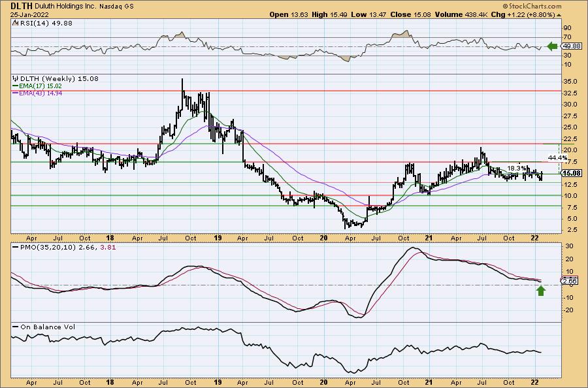
Task: Click the Nasdaq GS exchange label
Action: (x=117, y=7)
